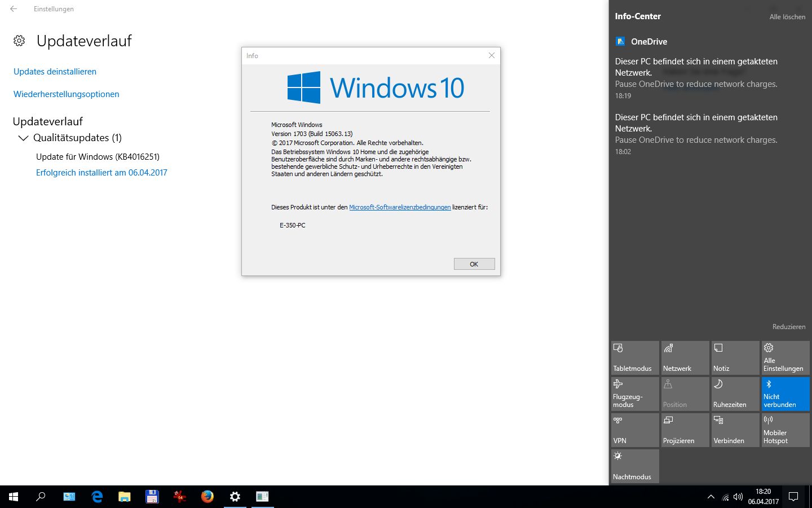This screenshot has width=812, height=508.
Task: Open VPN quick action tile
Action: [635, 430]
